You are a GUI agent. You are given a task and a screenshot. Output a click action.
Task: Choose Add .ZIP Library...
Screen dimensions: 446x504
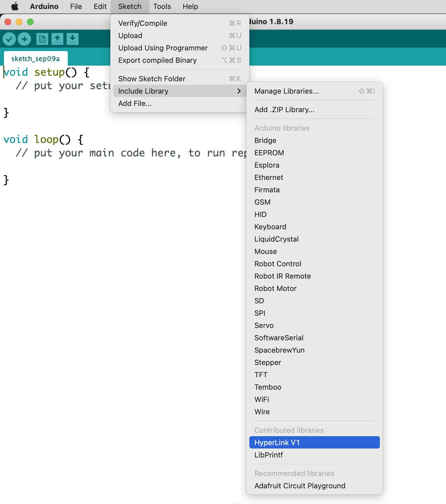(315, 110)
